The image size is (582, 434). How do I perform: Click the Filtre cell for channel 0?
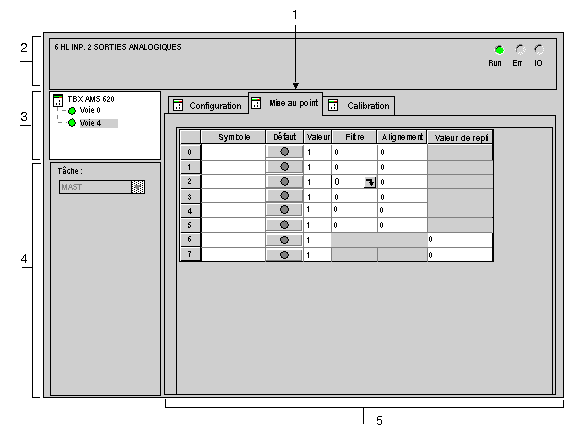[354, 152]
